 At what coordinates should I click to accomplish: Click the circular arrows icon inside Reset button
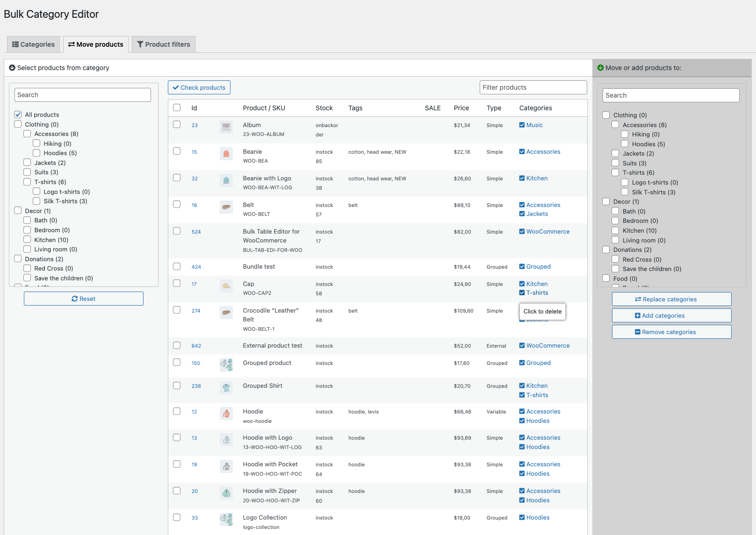[x=75, y=299]
